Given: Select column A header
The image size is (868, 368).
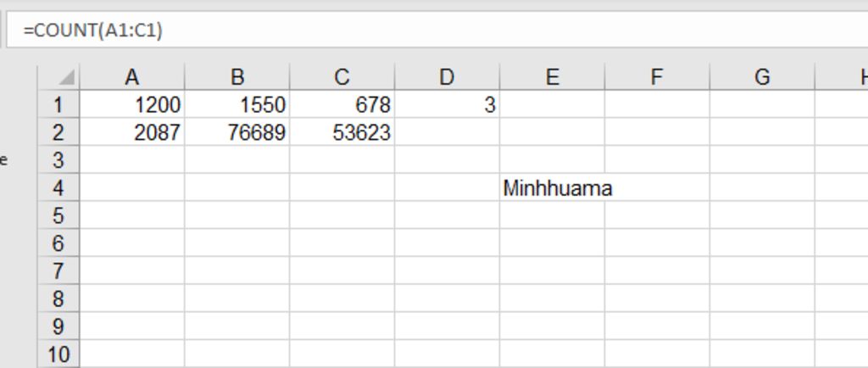Looking at the screenshot, I should [132, 77].
